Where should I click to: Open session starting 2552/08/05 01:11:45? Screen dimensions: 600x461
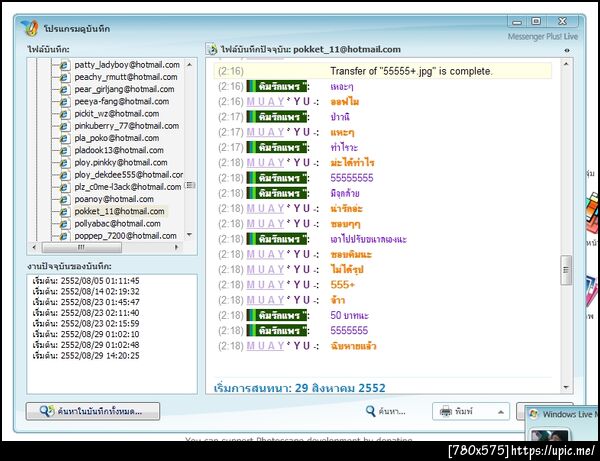coord(86,281)
